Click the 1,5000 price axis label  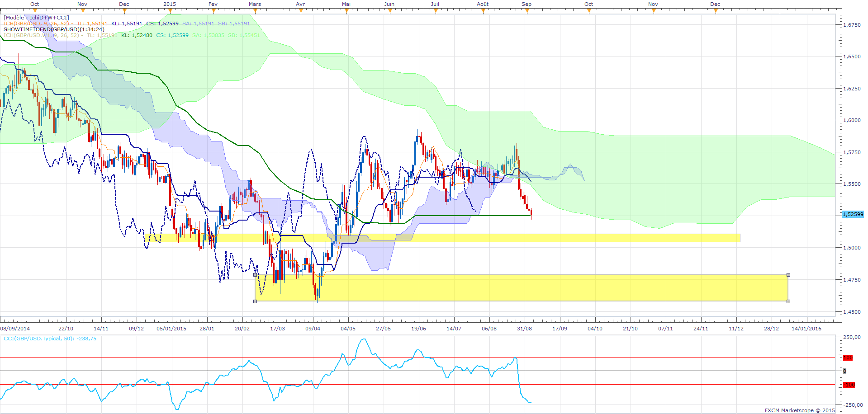[x=852, y=248]
